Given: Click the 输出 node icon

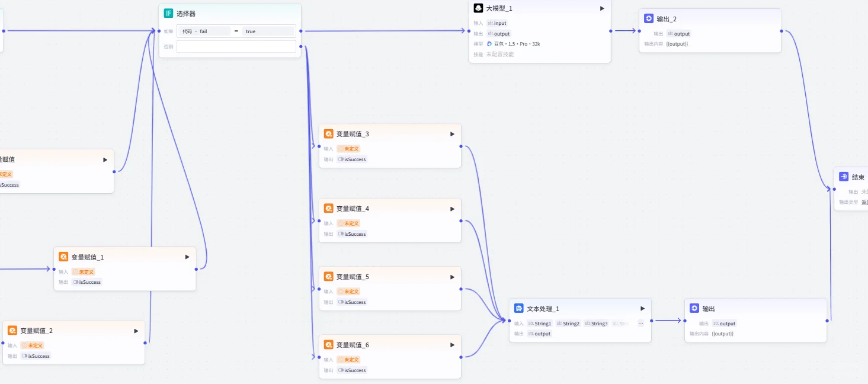Looking at the screenshot, I should 694,309.
